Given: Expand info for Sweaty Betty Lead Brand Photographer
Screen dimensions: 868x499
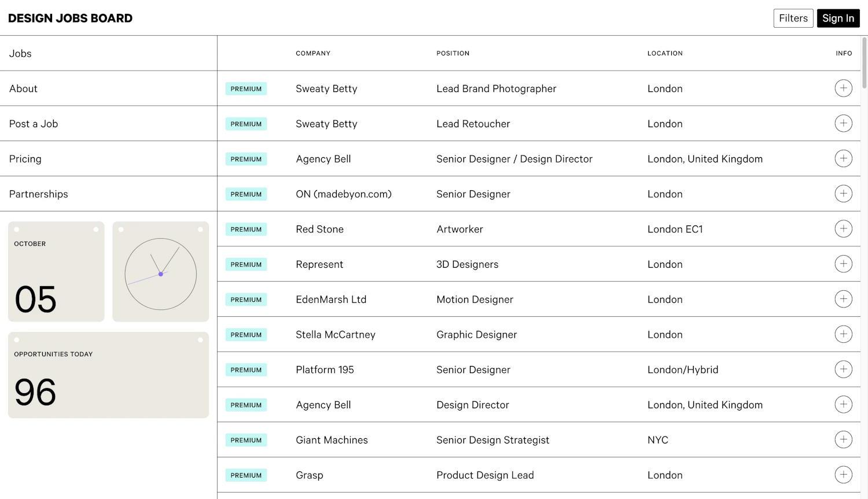Looking at the screenshot, I should pos(843,88).
